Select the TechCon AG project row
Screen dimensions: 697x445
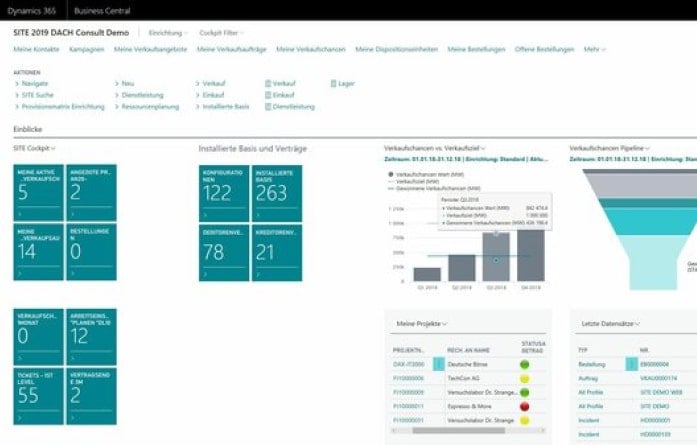point(469,378)
